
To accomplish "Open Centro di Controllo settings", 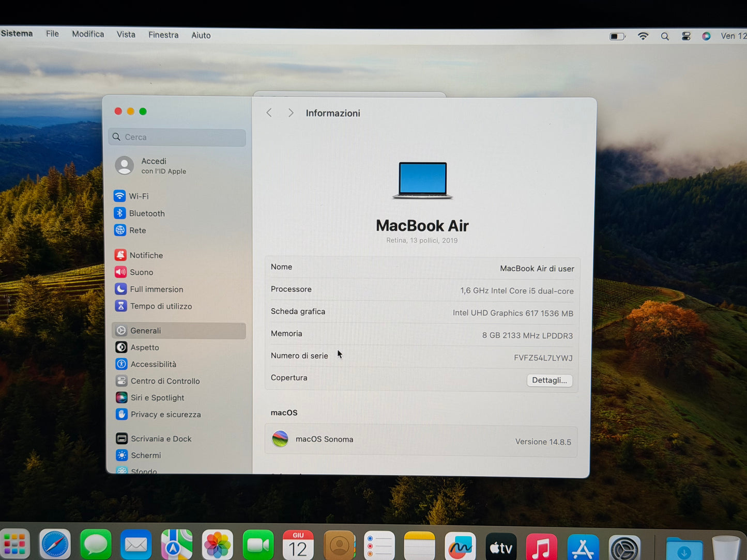I will [x=158, y=381].
